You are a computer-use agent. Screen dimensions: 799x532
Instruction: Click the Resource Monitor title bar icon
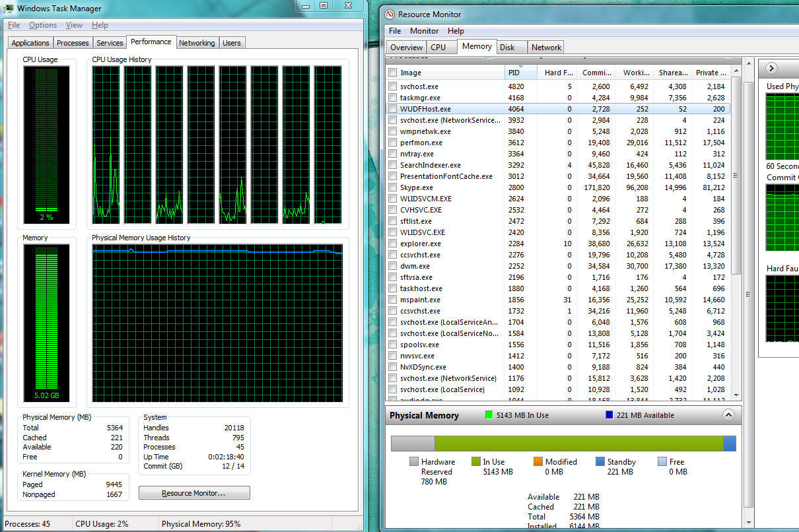[390, 15]
